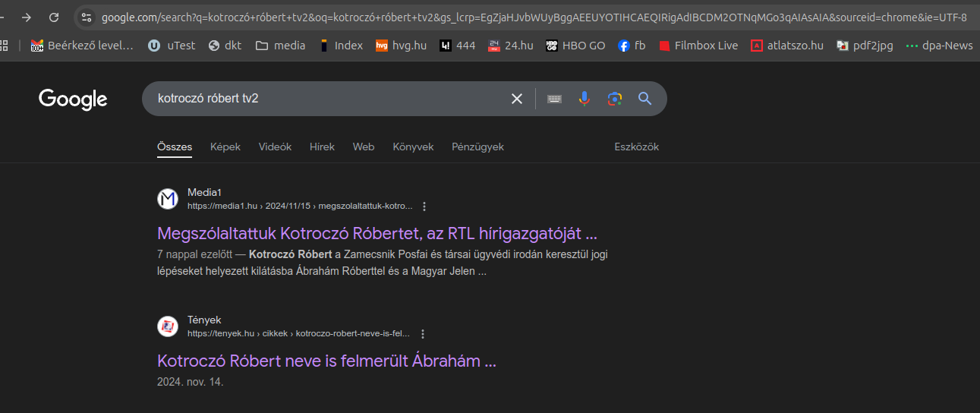
Task: Switch to the Hírek tab
Action: [322, 147]
